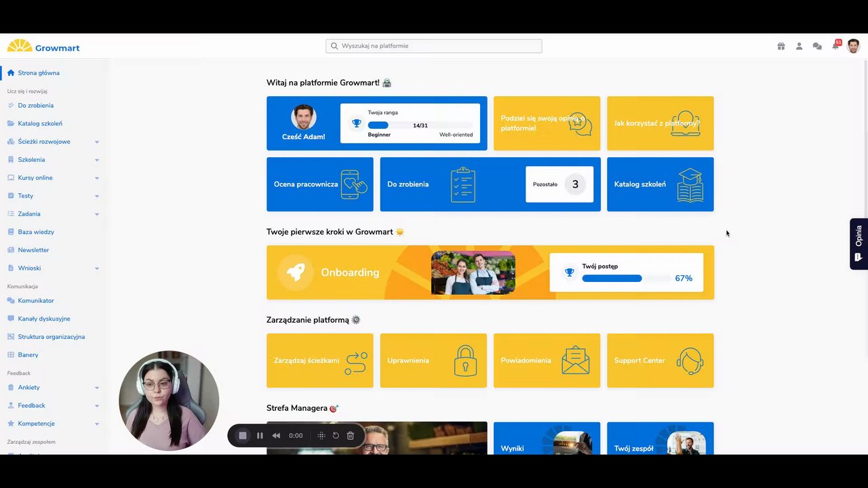Expand the Szkolenia submenu arrow
This screenshot has height=488, width=868.
[97, 160]
